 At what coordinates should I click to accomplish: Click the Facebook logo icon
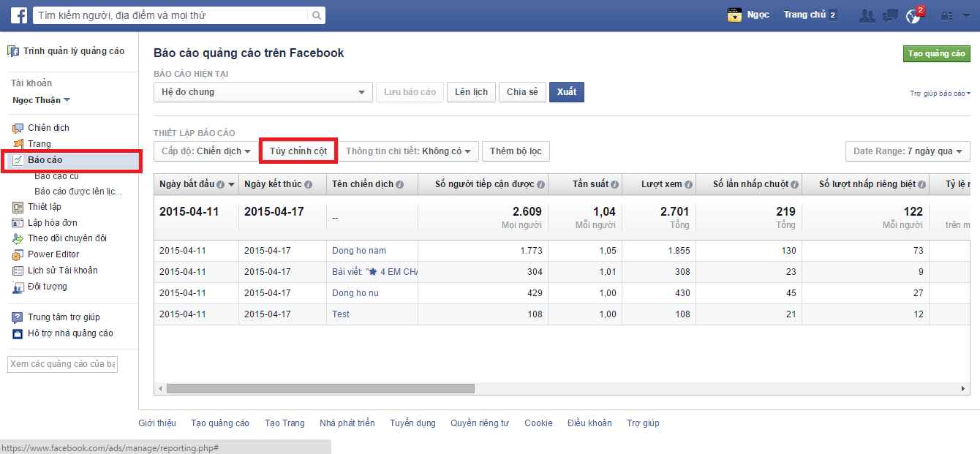[19, 15]
